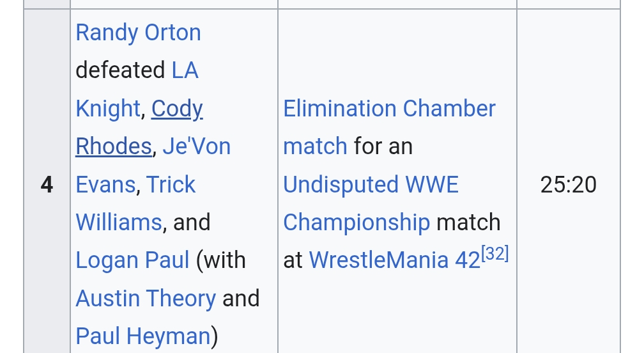644x353 pixels.
Task: Click 'and' between Austin Theory and Paul Heyman
Action: tap(241, 299)
